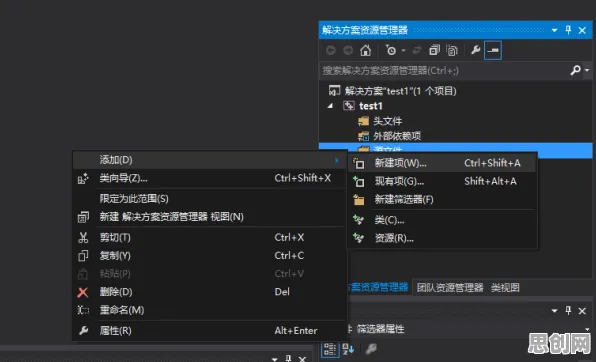Image resolution: width=596 pixels, height=362 pixels.
Task: Choose 属性(R) from context menu
Action: coord(209,330)
